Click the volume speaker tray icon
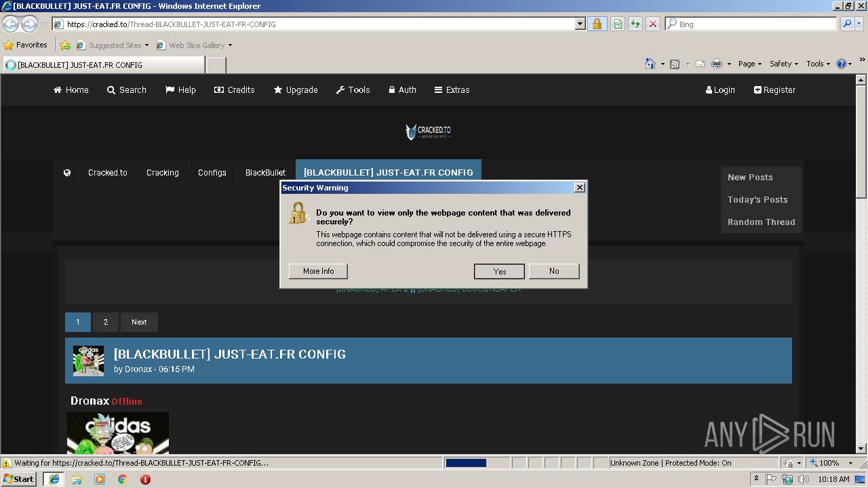 pyautogui.click(x=803, y=479)
